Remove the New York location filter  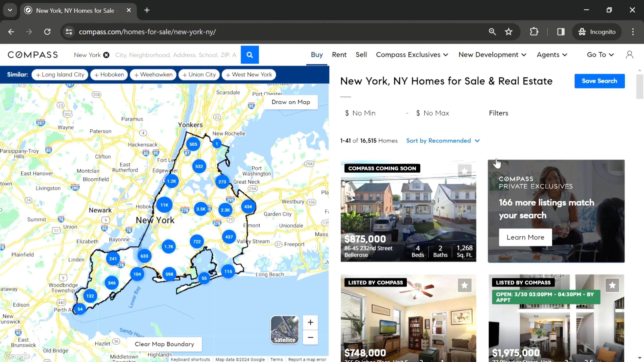(x=106, y=55)
